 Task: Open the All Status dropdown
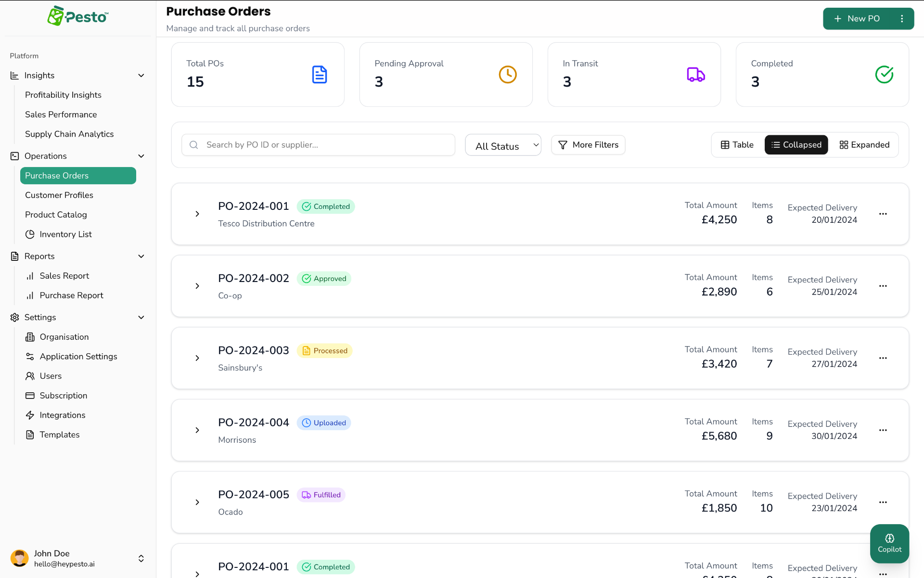[503, 145]
